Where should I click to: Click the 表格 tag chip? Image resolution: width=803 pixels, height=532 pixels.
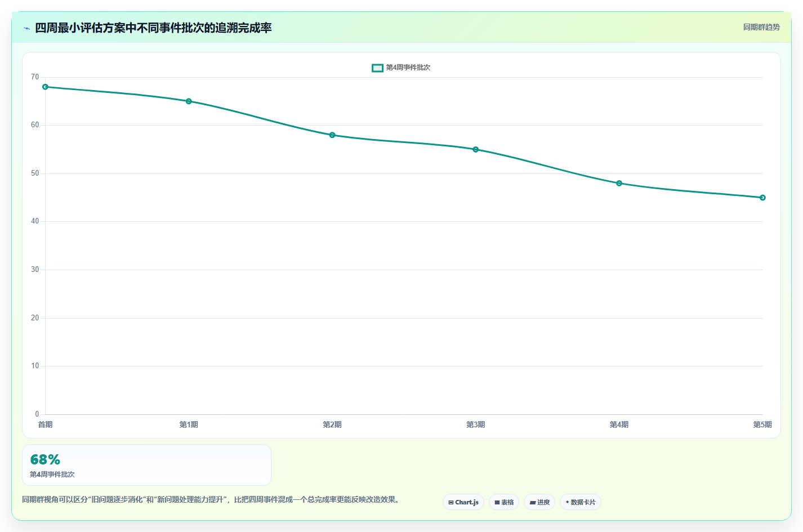click(504, 502)
